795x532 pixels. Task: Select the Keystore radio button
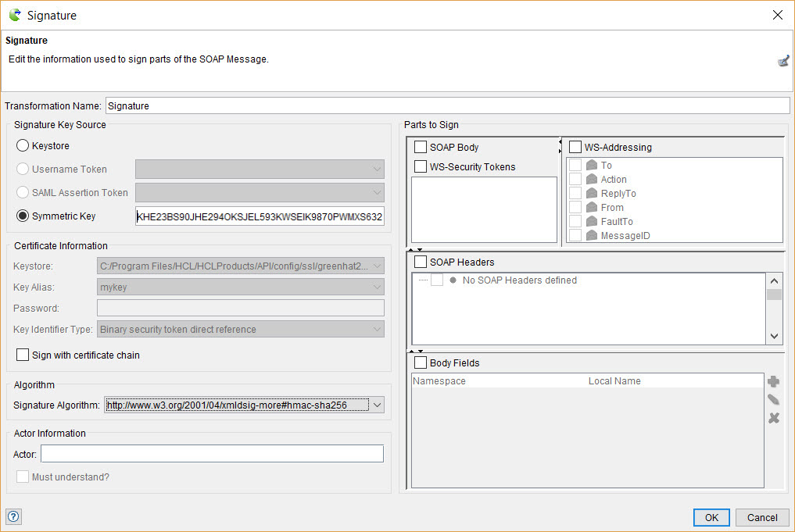[23, 146]
